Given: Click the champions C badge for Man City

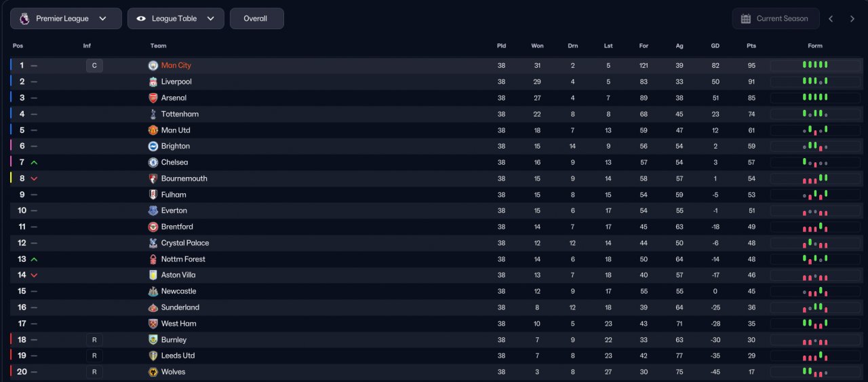Looking at the screenshot, I should [94, 66].
